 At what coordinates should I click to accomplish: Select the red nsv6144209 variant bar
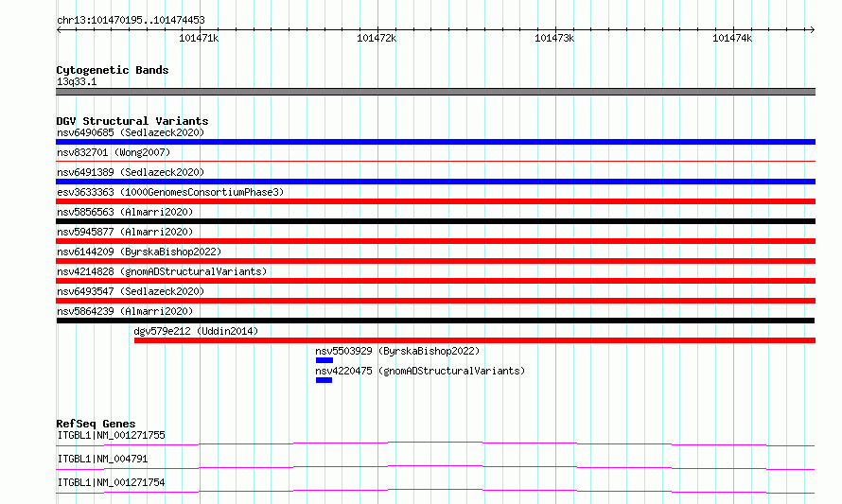[x=435, y=261]
